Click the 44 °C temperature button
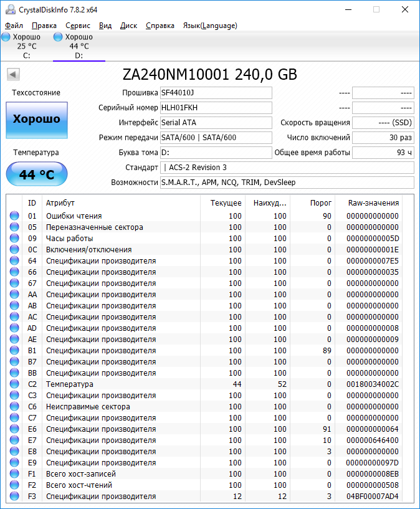Screen dimensions: 420x509 [37, 174]
